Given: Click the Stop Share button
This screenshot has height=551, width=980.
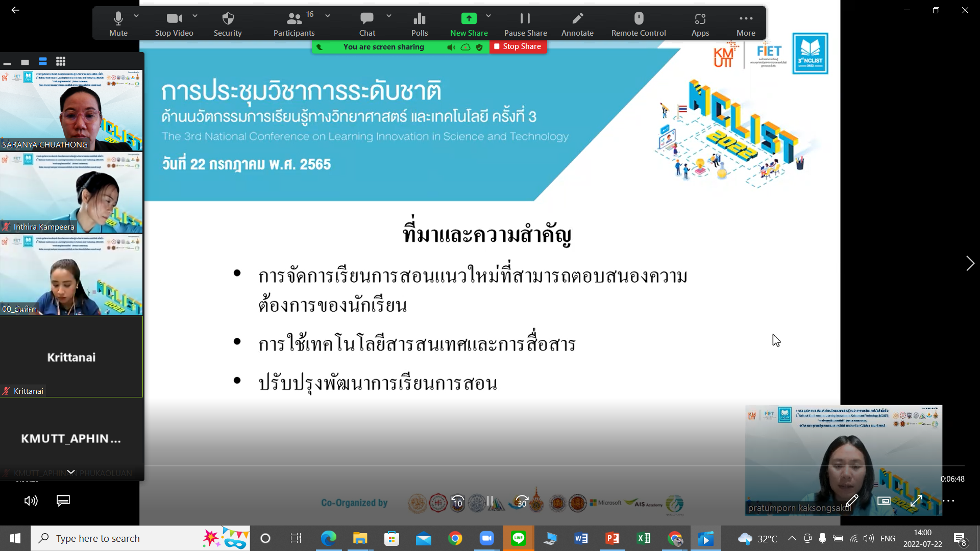Looking at the screenshot, I should 518,46.
